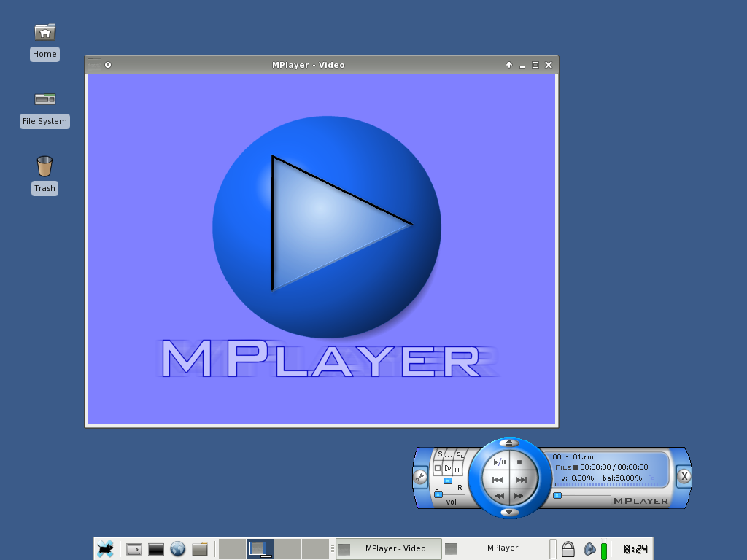This screenshot has height=560, width=747.
Task: Shade the MPlayer - Video window with the up arrow
Action: [x=508, y=65]
